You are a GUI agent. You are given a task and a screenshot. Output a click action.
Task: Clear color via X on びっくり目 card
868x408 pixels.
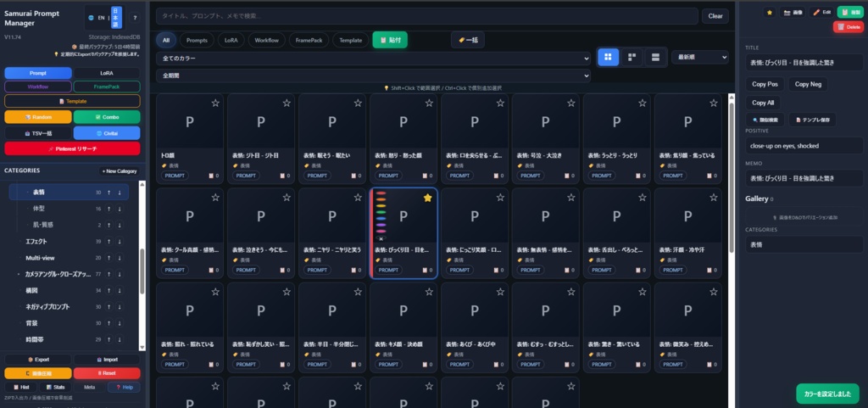381,238
